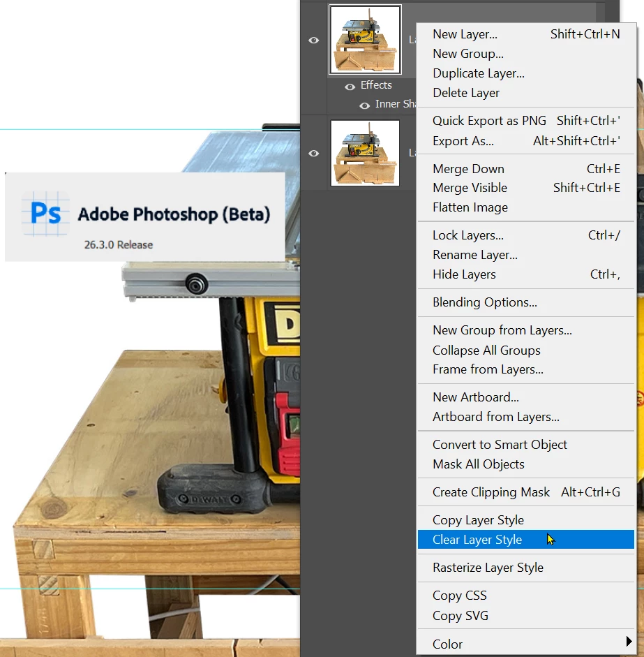Viewport: 644px width, 657px height.
Task: Click the 26.3.0 Release version text
Action: [x=119, y=244]
